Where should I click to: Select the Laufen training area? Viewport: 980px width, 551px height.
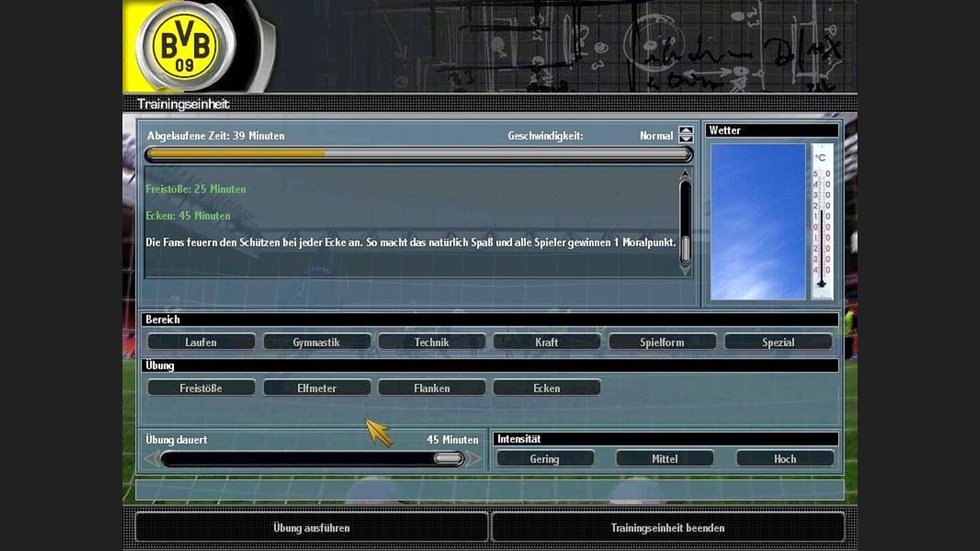(x=201, y=342)
